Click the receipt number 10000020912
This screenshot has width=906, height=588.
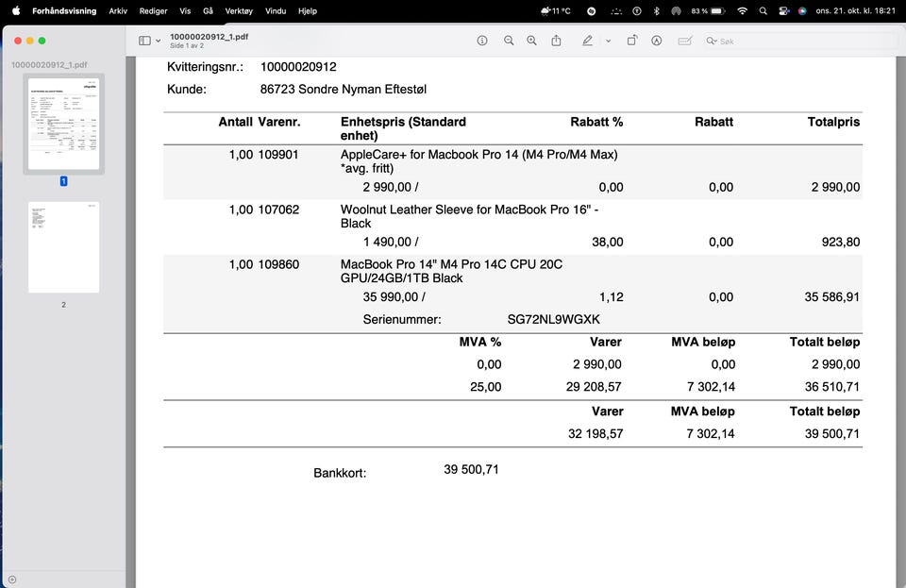pyautogui.click(x=298, y=67)
